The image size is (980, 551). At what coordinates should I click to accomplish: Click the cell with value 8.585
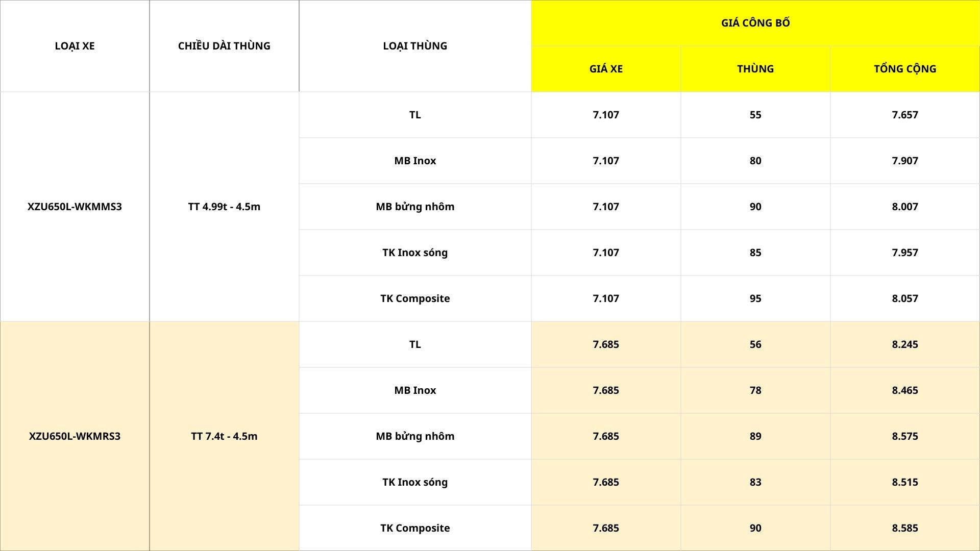pos(904,528)
